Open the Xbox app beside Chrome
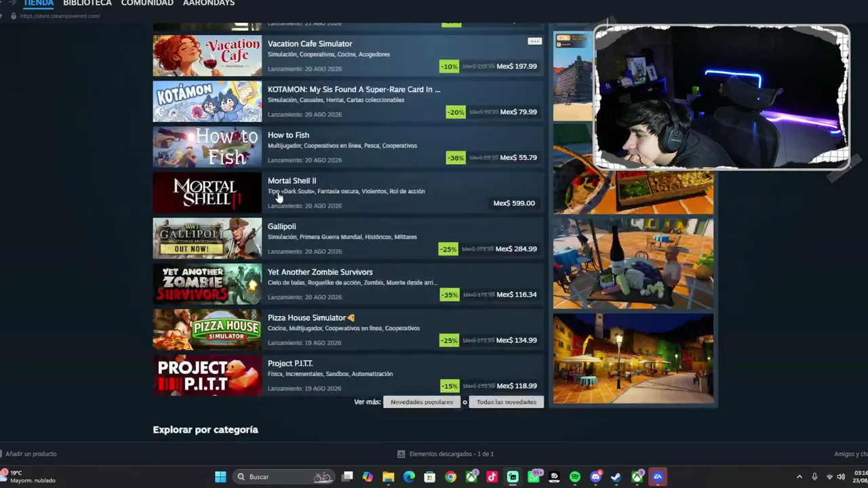The width and height of the screenshot is (868, 488). click(471, 477)
